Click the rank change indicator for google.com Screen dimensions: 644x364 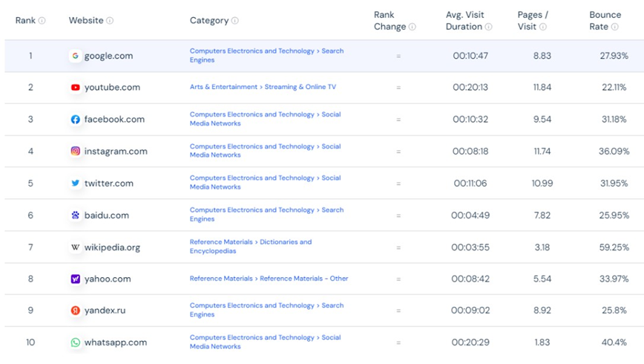[x=398, y=56]
